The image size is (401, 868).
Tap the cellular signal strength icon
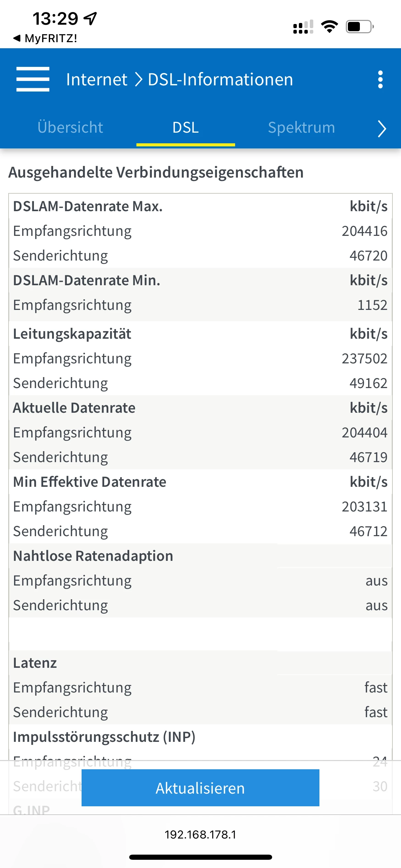pyautogui.click(x=303, y=27)
